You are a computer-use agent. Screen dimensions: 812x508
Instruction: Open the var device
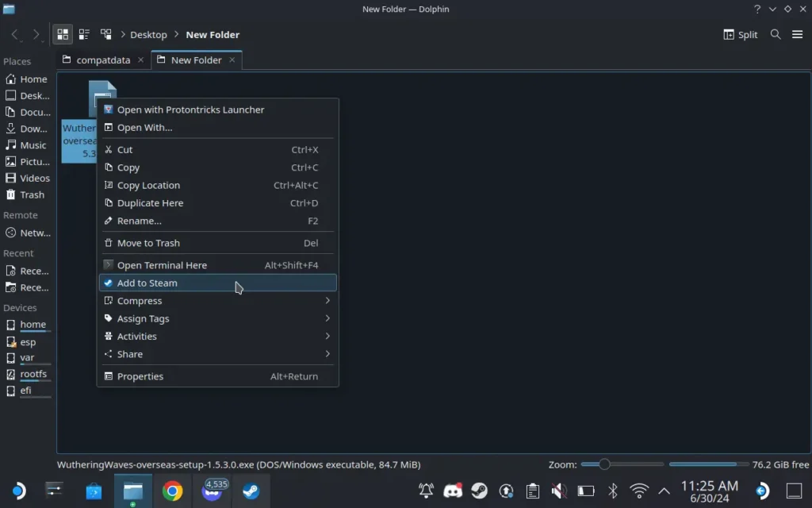coord(28,358)
